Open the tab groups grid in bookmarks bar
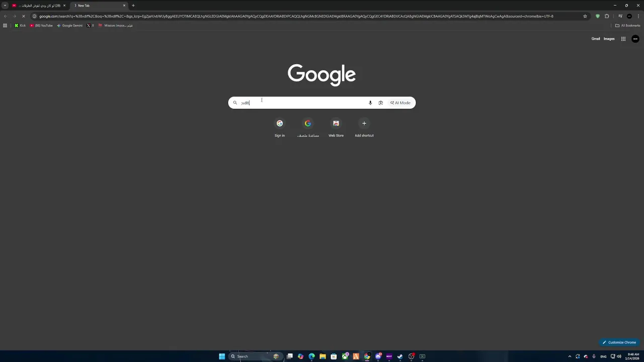The width and height of the screenshot is (644, 362). coord(5,26)
